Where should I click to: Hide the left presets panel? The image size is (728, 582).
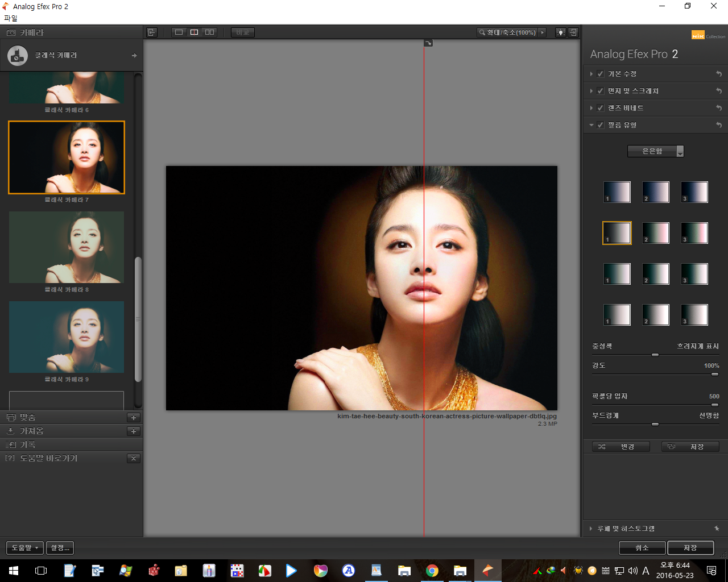point(151,32)
